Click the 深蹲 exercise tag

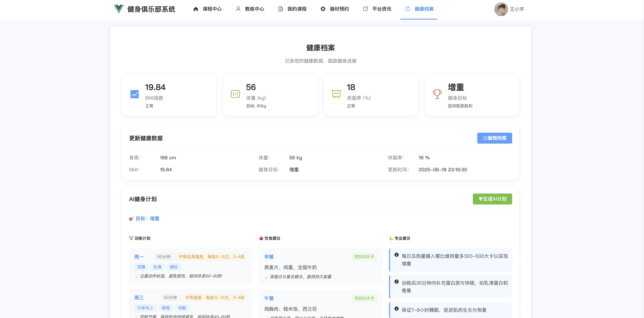point(141,267)
